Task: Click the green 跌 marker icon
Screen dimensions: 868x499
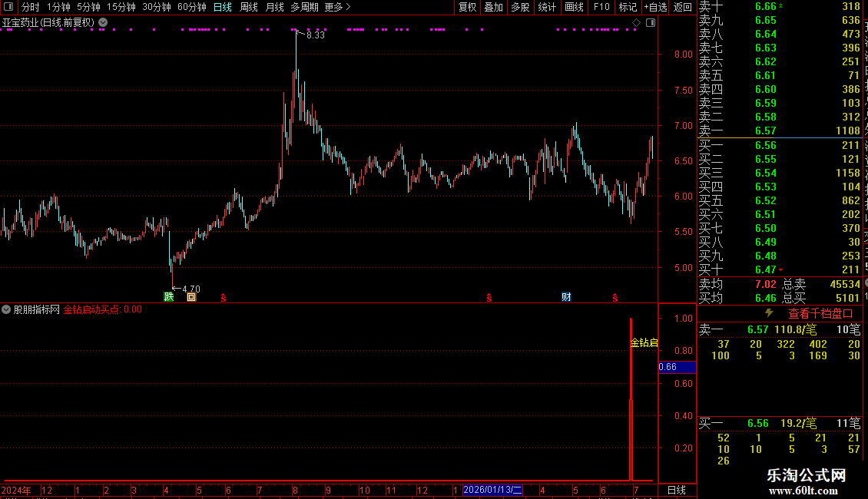Action: point(169,297)
